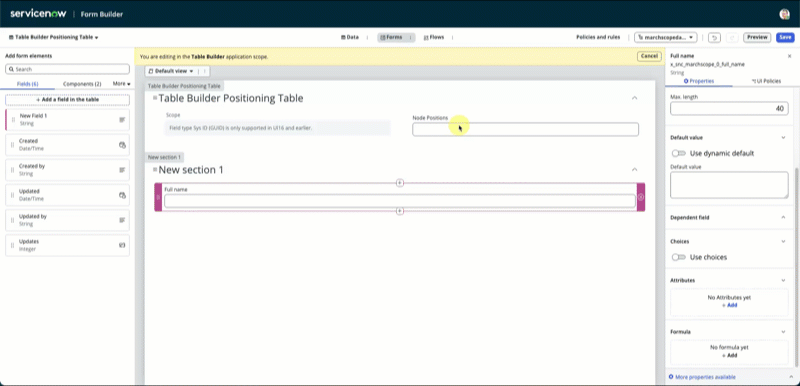800x386 pixels.
Task: Grab the drag handle of Updated field
Action: click(x=13, y=195)
